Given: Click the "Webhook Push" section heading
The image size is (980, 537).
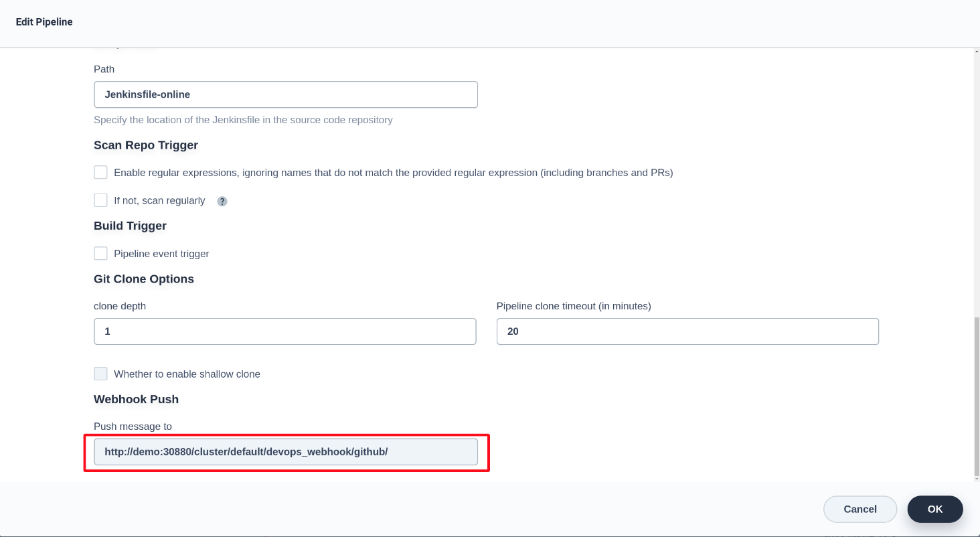Looking at the screenshot, I should point(136,399).
